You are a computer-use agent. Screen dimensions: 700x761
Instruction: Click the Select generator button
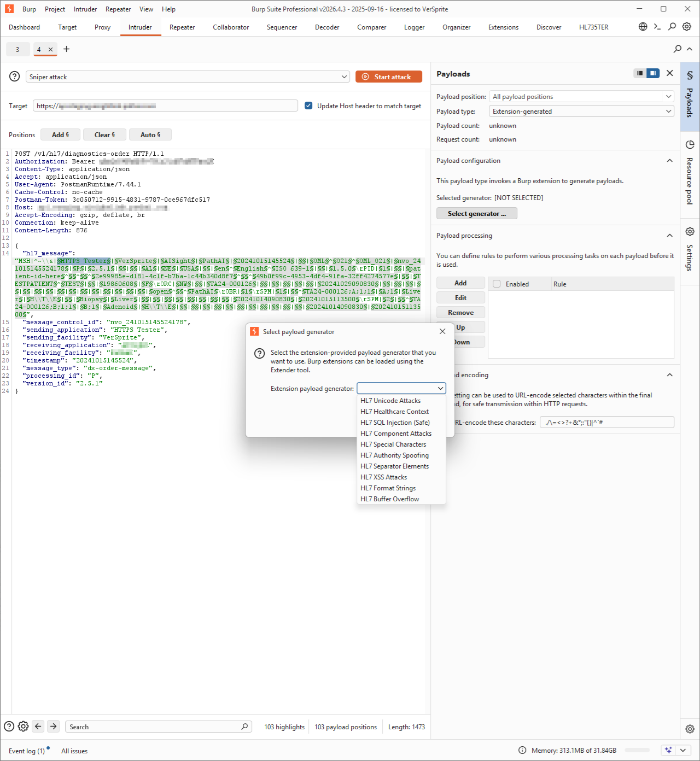click(x=477, y=213)
